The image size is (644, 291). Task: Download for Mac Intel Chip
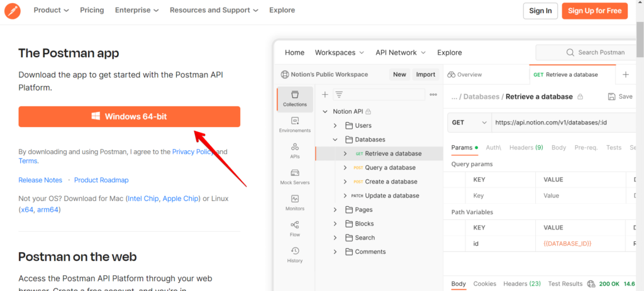point(143,199)
